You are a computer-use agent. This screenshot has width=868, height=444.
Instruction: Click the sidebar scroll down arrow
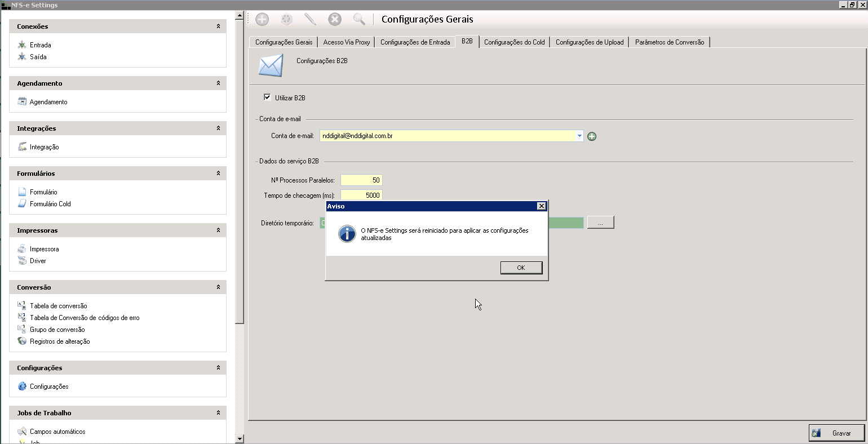240,438
